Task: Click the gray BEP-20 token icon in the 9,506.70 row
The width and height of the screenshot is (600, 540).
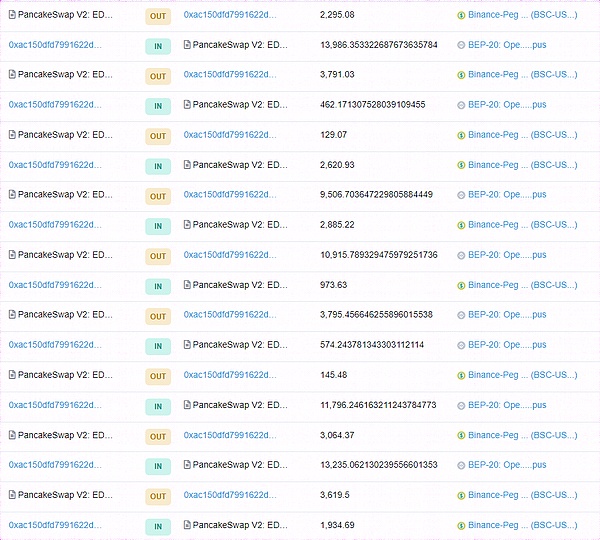Action: pos(461,195)
